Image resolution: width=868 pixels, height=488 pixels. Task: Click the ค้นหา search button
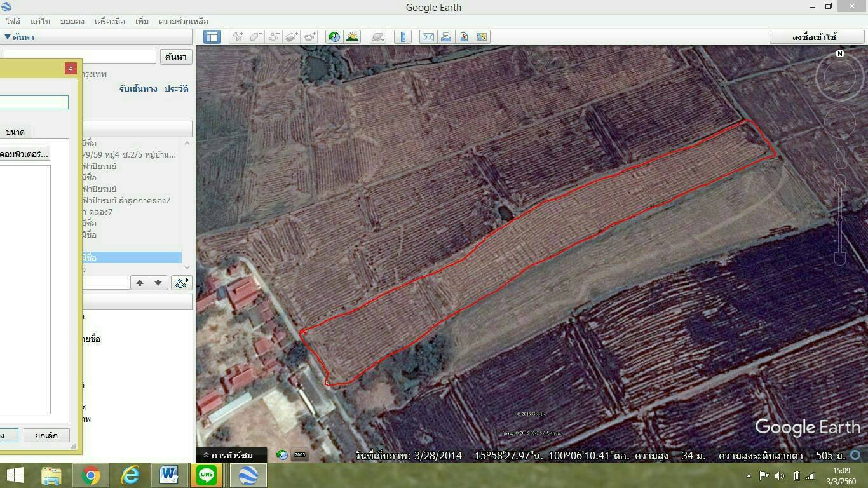(x=175, y=57)
